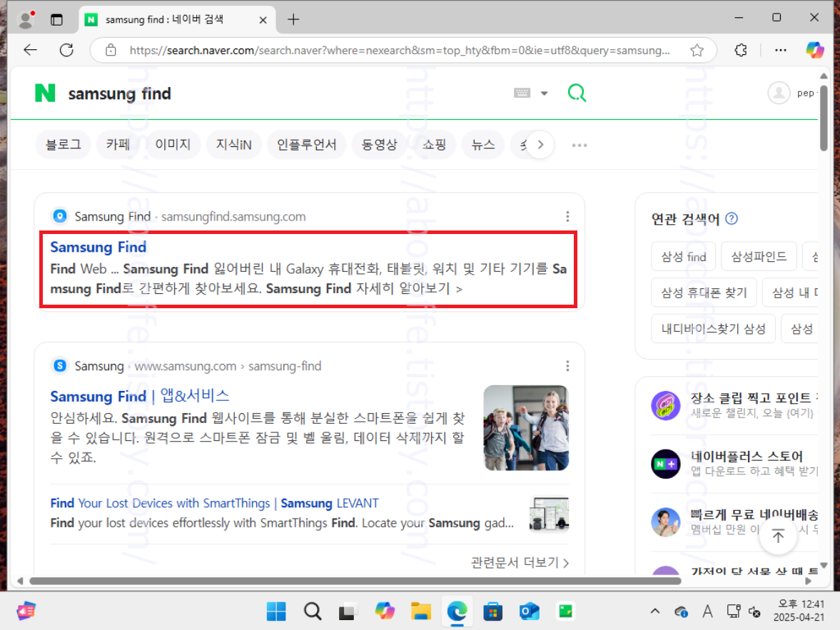The width and height of the screenshot is (840, 630).
Task: Go back to previous page
Action: [x=31, y=51]
